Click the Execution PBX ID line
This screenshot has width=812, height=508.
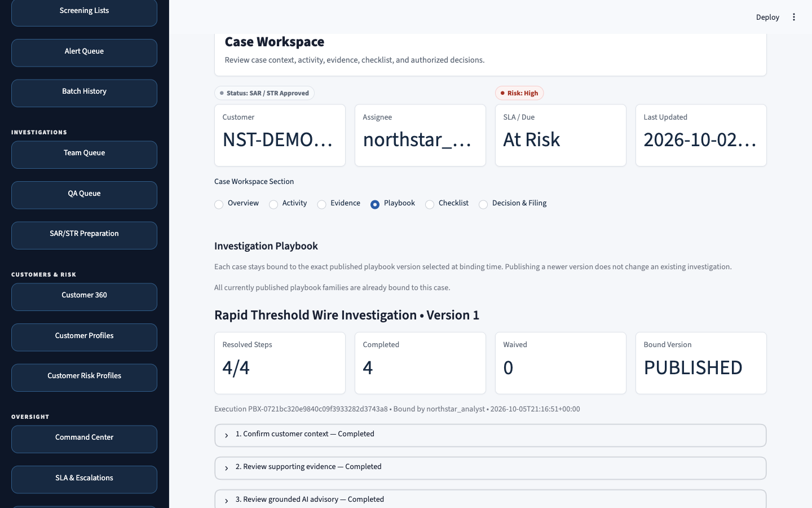pos(397,409)
